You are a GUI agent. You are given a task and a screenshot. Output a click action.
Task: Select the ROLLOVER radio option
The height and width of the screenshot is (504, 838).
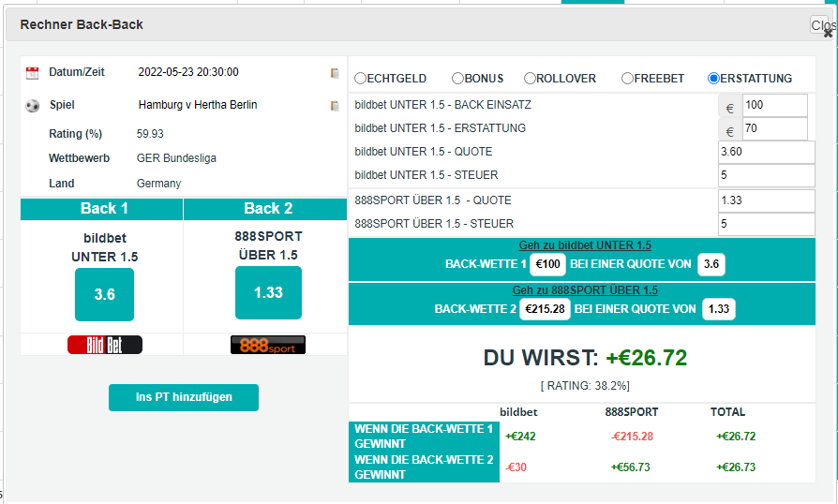[x=530, y=79]
